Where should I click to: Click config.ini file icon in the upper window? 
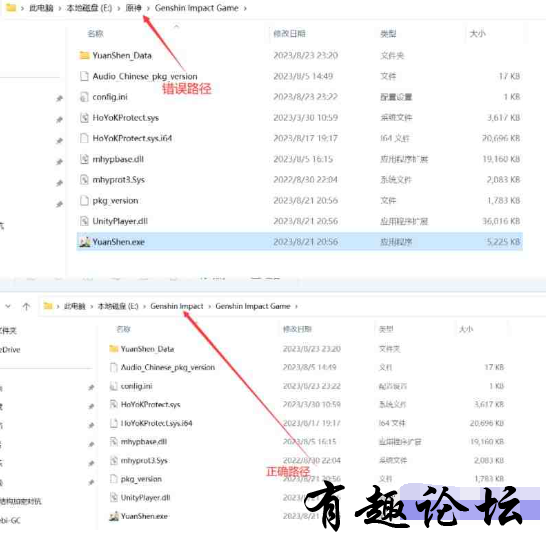click(x=84, y=97)
